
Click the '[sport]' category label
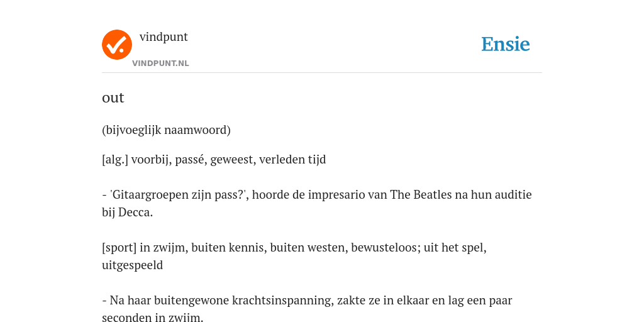coord(119,248)
